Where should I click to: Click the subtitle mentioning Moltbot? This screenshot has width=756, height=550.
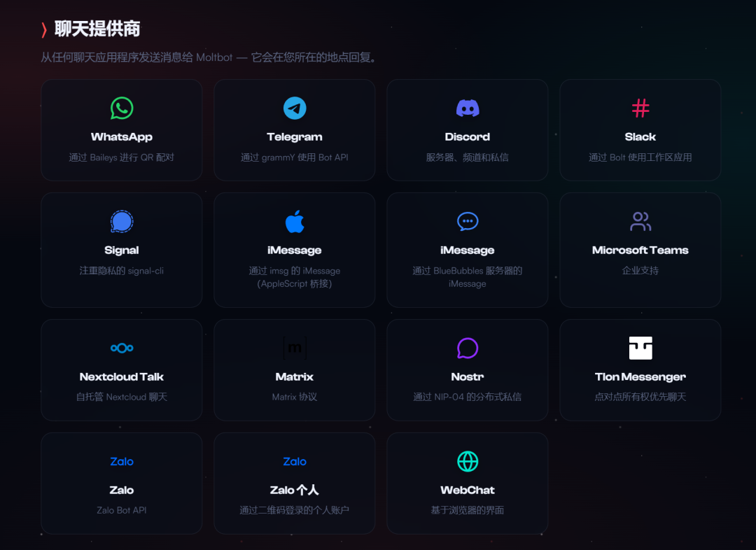208,58
